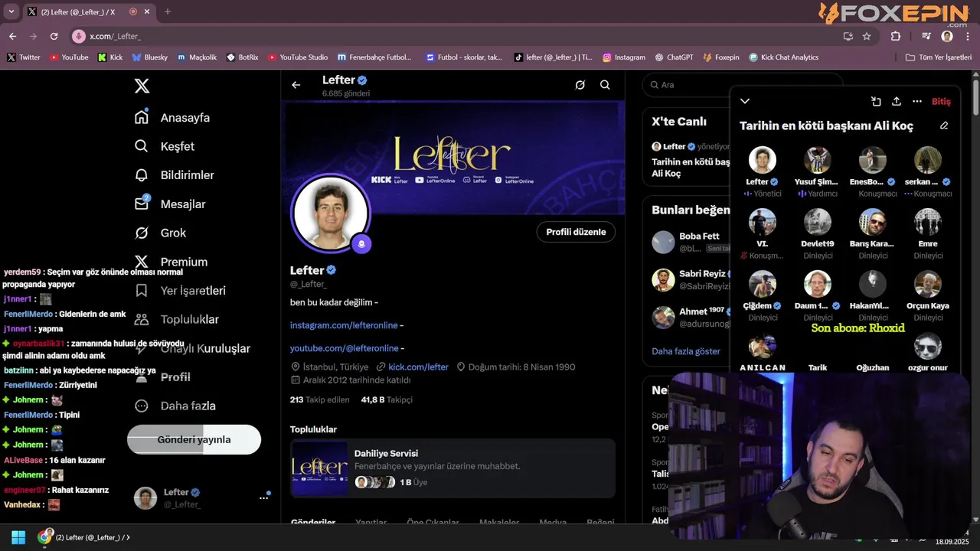Open 41,8 B Takipçi followers list

pos(387,399)
